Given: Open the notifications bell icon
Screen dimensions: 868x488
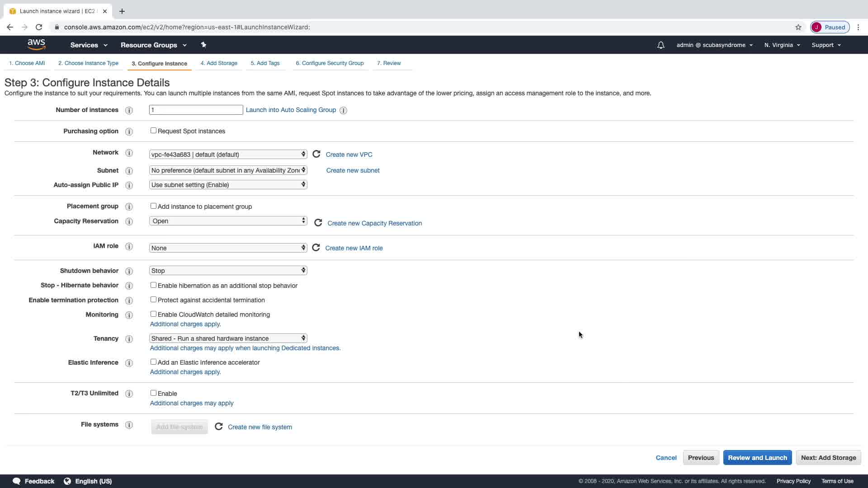Looking at the screenshot, I should pyautogui.click(x=660, y=45).
